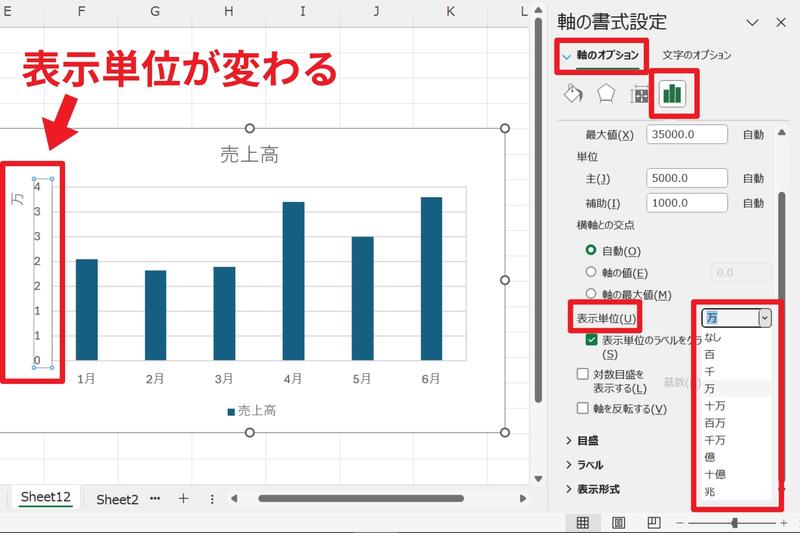Click 自動 reset beside 主(J)
This screenshot has height=533, width=800.
click(753, 178)
